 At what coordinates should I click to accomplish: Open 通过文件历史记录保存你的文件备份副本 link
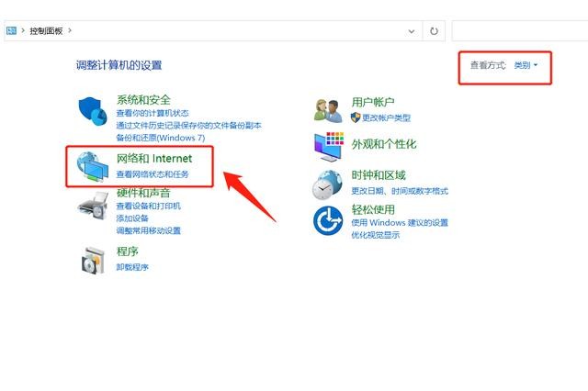(188, 126)
